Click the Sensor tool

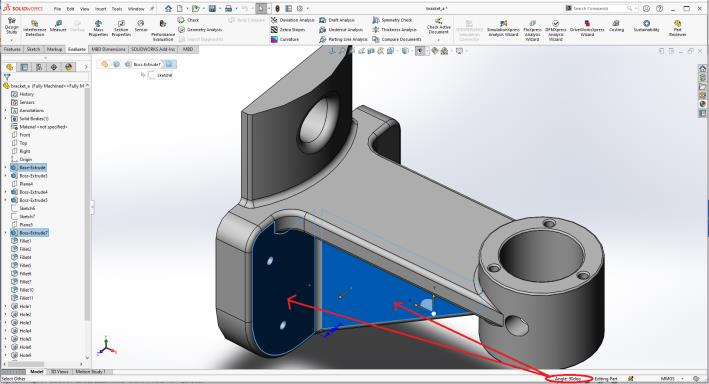coord(141,26)
